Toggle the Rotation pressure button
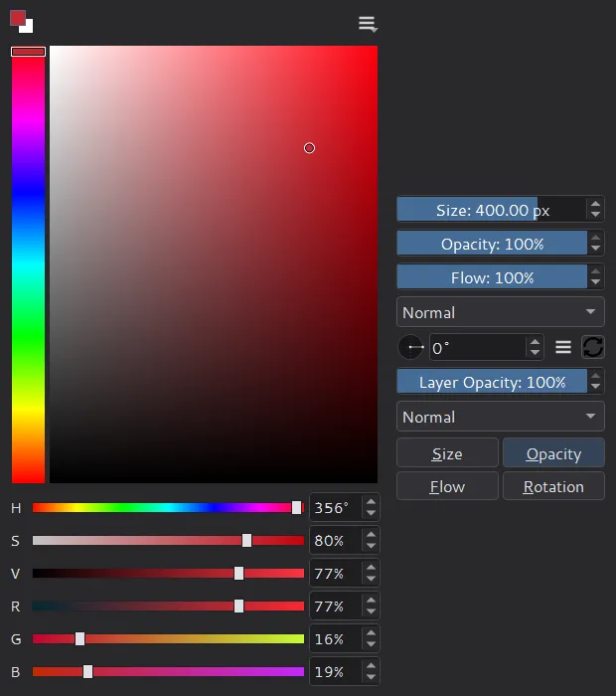 coord(553,486)
